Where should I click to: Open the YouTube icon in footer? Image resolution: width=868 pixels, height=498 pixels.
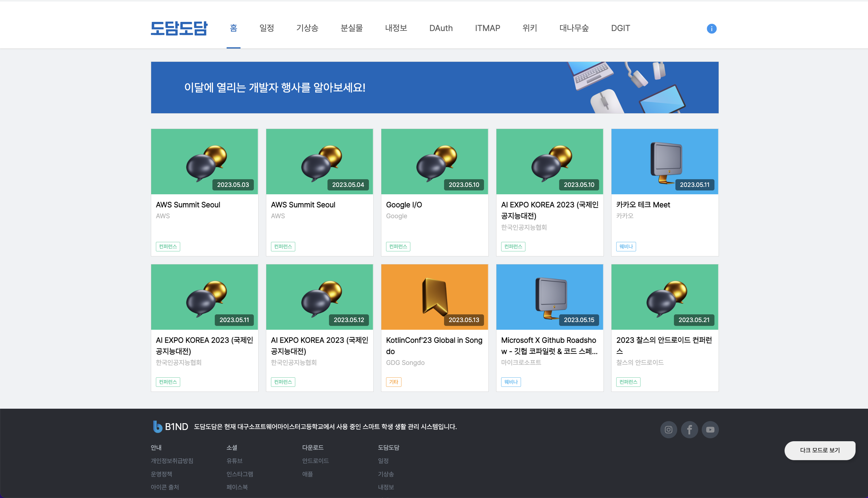710,430
